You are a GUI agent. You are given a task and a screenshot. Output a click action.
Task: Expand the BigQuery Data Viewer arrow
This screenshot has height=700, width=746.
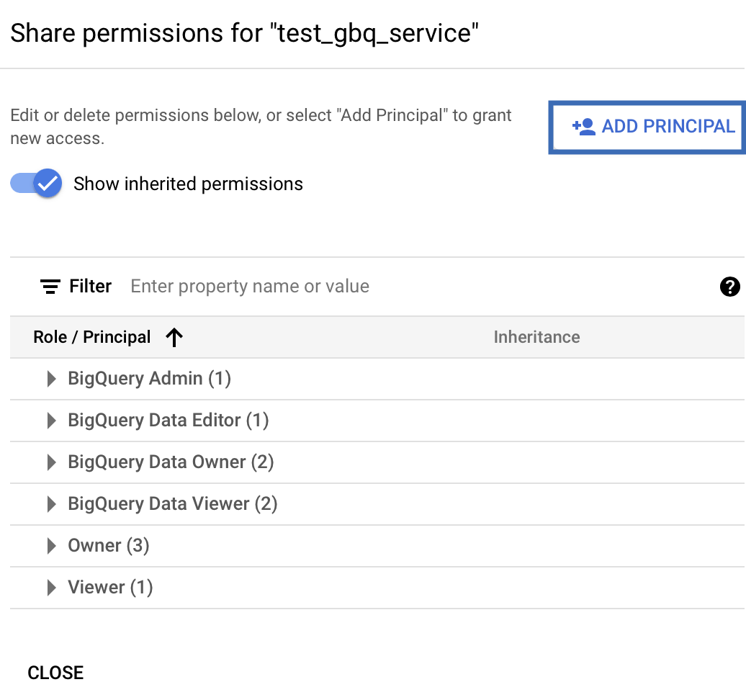pos(51,504)
